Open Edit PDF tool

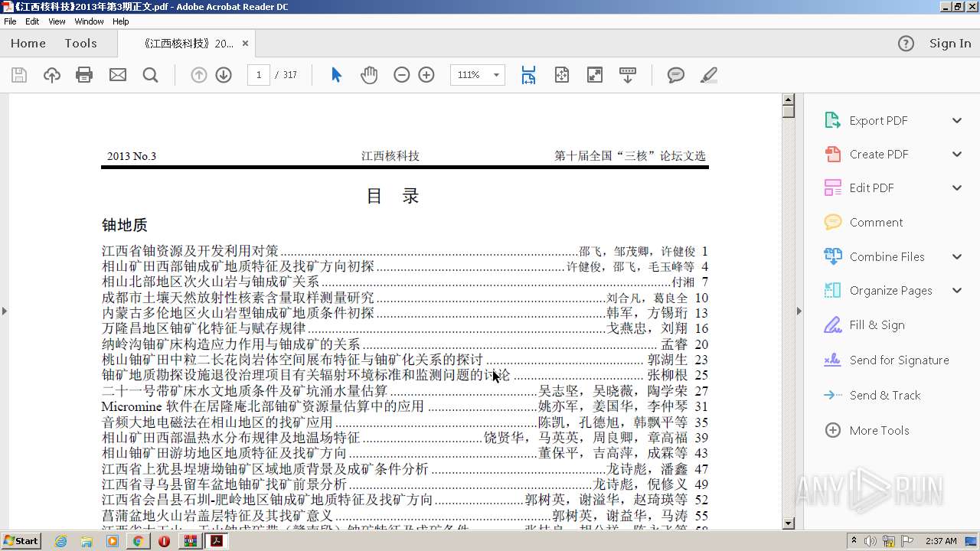point(871,188)
